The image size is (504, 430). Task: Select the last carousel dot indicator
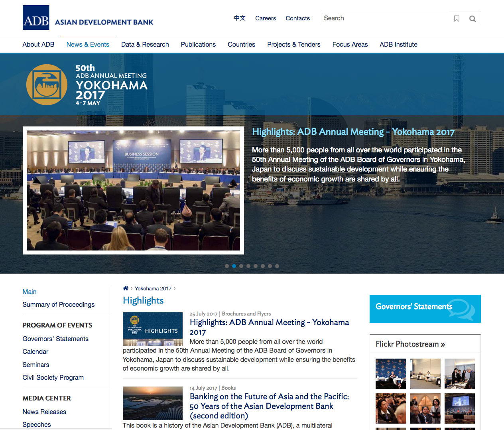[x=277, y=266]
